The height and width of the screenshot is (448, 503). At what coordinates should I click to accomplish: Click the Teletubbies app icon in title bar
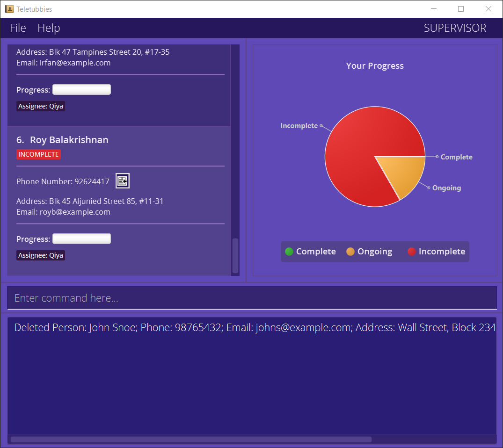(9, 9)
